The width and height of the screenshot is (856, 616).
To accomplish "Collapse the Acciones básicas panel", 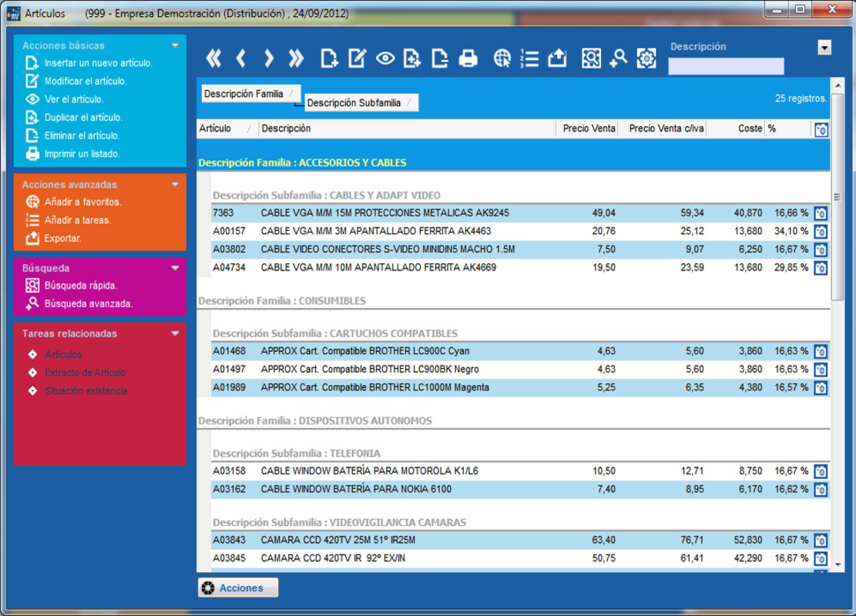I will point(175,45).
